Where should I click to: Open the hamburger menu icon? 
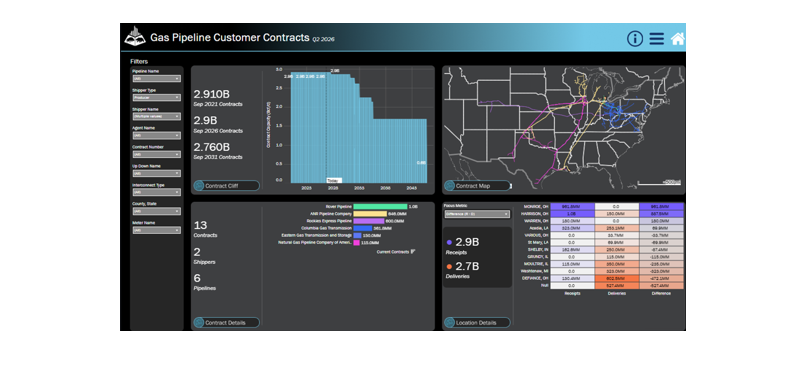coord(656,38)
